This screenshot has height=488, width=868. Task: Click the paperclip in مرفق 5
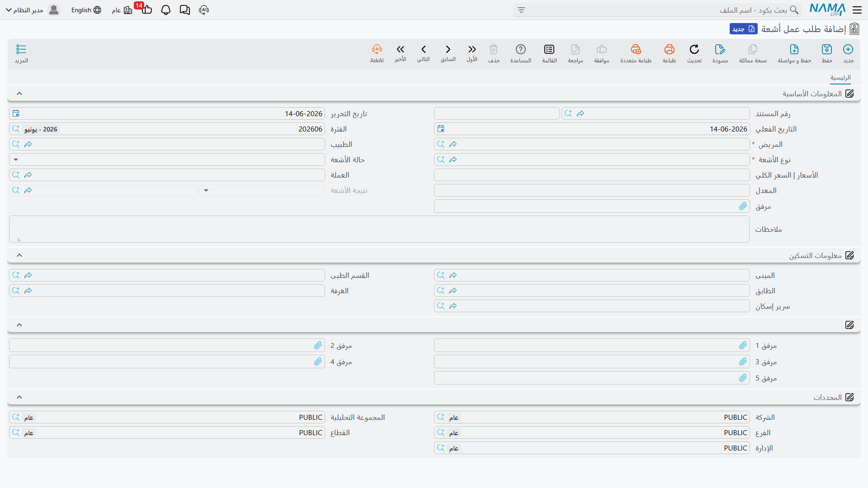[x=743, y=378]
